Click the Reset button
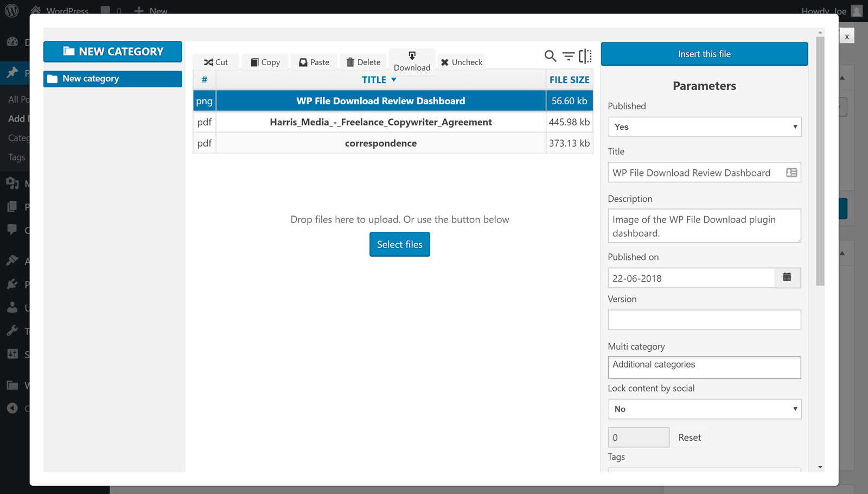 [x=690, y=438]
